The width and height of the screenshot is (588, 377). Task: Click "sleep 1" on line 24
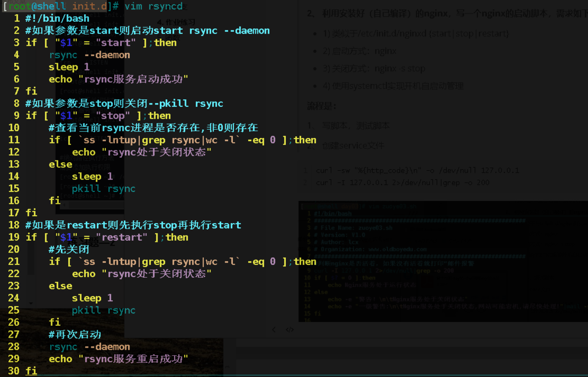(92, 298)
